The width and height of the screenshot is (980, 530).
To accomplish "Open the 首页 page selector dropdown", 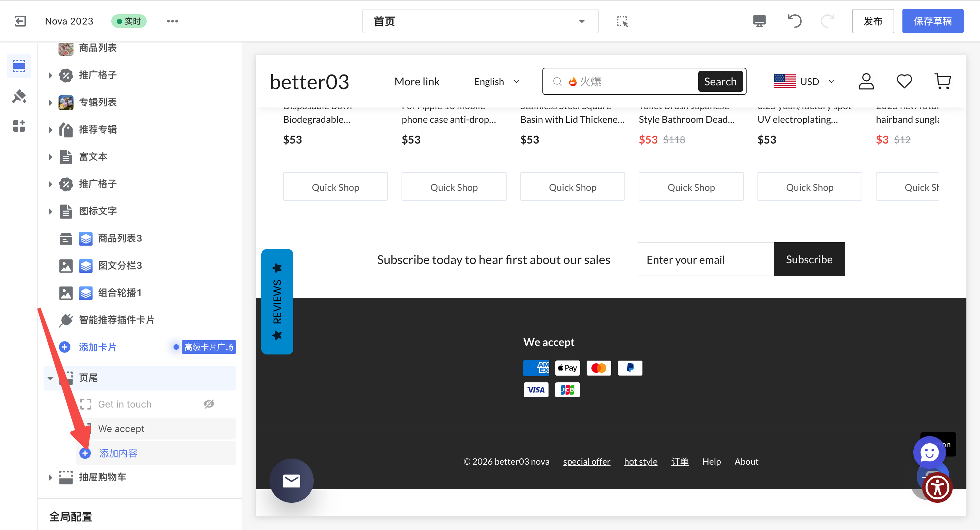I will (x=480, y=21).
